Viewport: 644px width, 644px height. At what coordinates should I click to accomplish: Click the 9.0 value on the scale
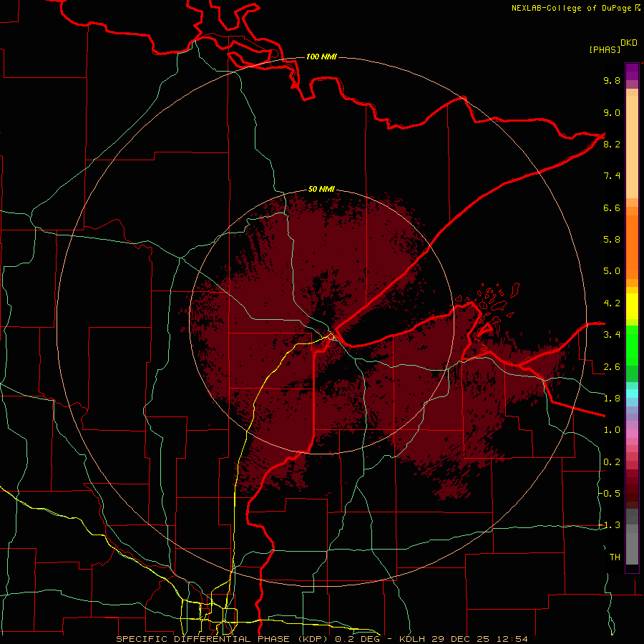[612, 112]
